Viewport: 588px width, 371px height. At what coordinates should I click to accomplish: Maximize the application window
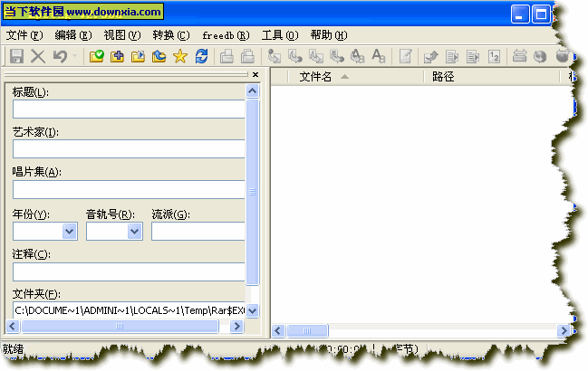pos(541,14)
